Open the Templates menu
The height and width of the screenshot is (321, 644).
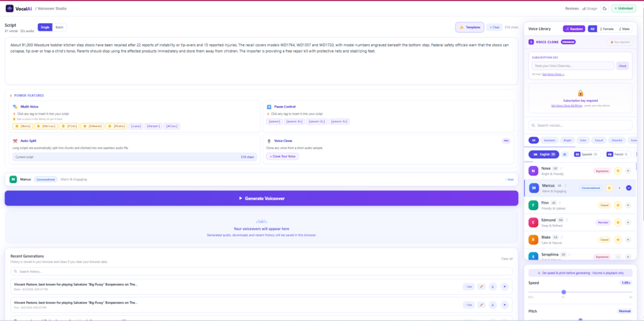coord(470,27)
